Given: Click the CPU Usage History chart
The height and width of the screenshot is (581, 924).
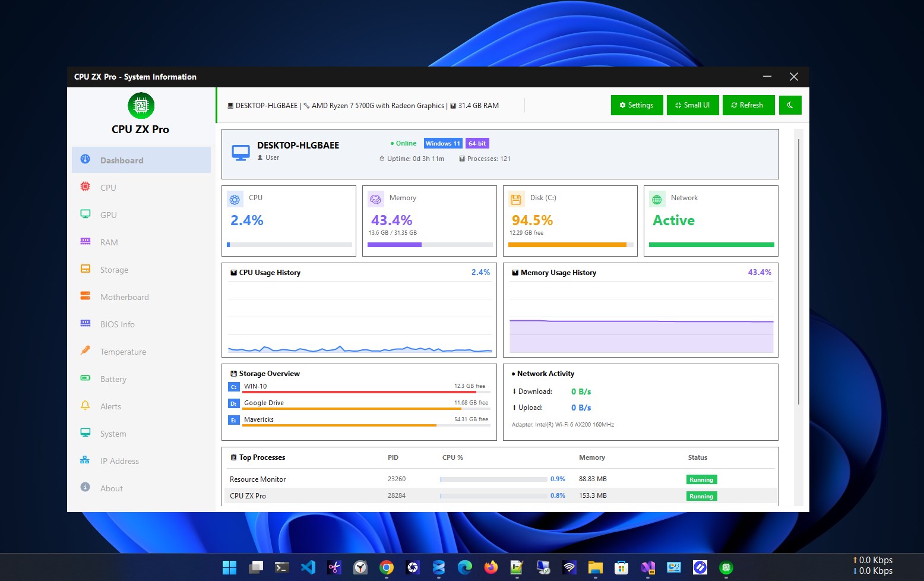Looking at the screenshot, I should coord(360,318).
